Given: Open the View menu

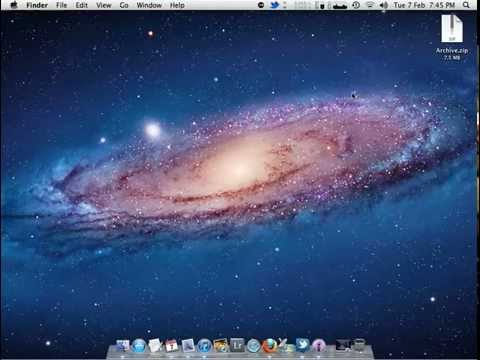Looking at the screenshot, I should (x=104, y=5).
